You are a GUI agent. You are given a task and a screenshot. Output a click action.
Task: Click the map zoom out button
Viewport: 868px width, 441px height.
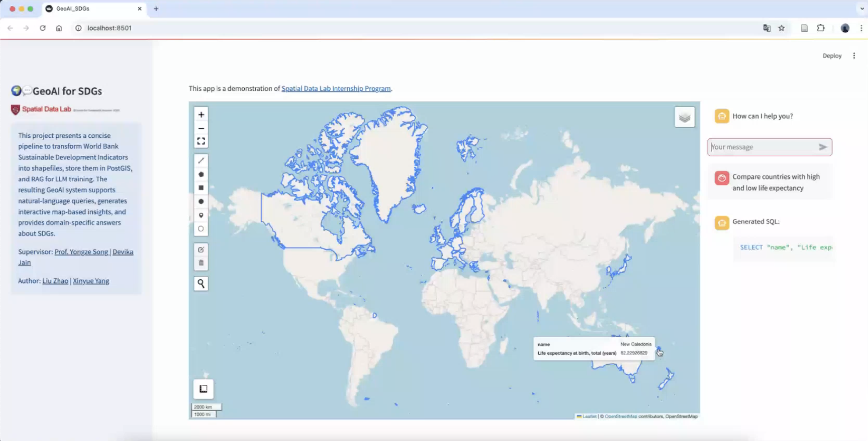click(x=201, y=128)
